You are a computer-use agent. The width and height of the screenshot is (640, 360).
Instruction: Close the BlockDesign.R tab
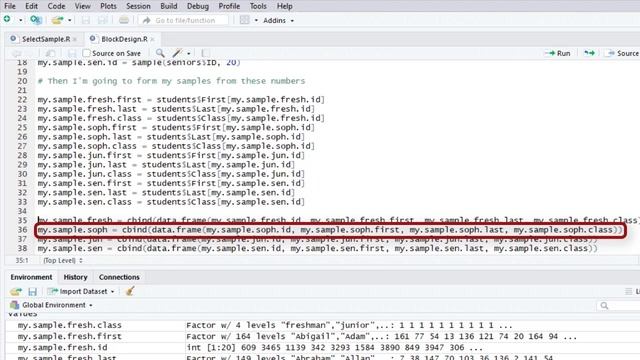152,39
